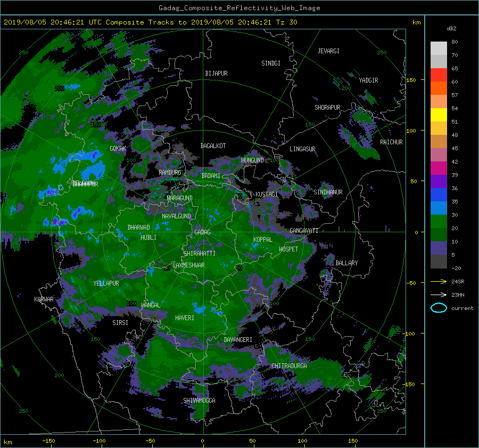Click the HOSPET city label
This screenshot has width=479, height=448.
[288, 249]
